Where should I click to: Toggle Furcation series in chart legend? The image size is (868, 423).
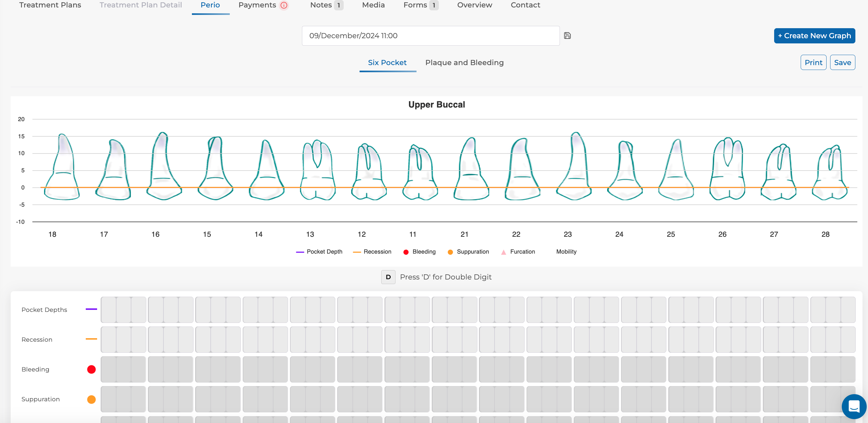pyautogui.click(x=518, y=252)
